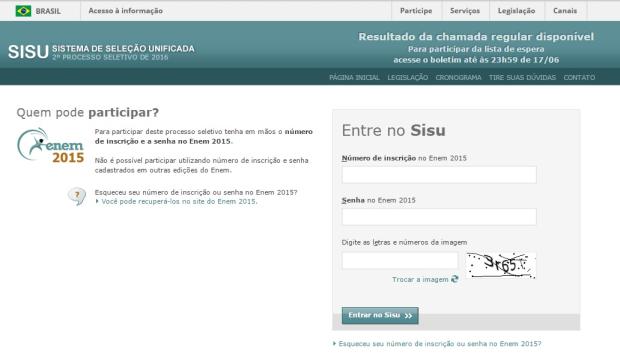Click the Brazil flag icon
The height and width of the screenshot is (363, 620).
coord(23,11)
